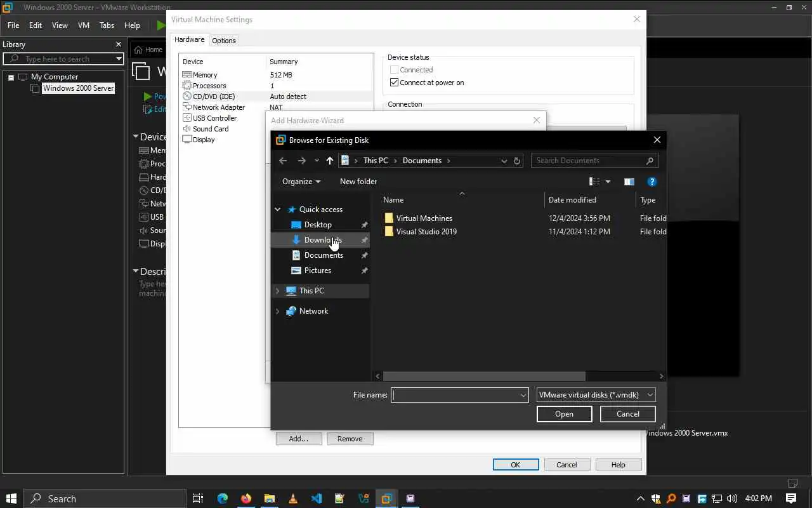Image resolution: width=812 pixels, height=508 pixels.
Task: Click VMware Workstation taskbar icon
Action: [x=386, y=498]
